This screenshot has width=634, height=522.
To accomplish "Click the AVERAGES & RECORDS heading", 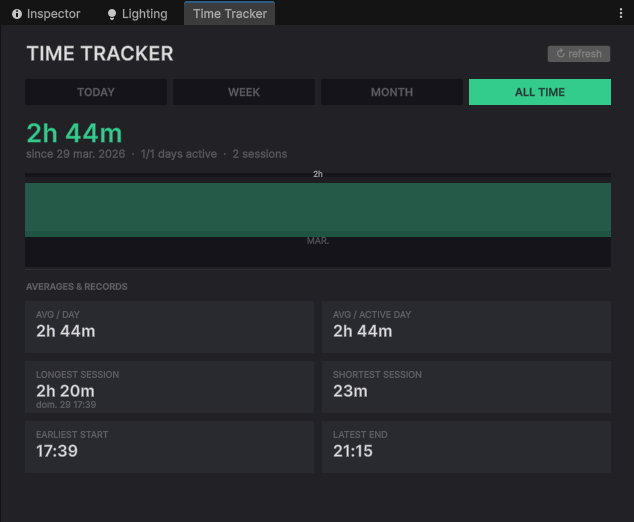I will click(77, 287).
